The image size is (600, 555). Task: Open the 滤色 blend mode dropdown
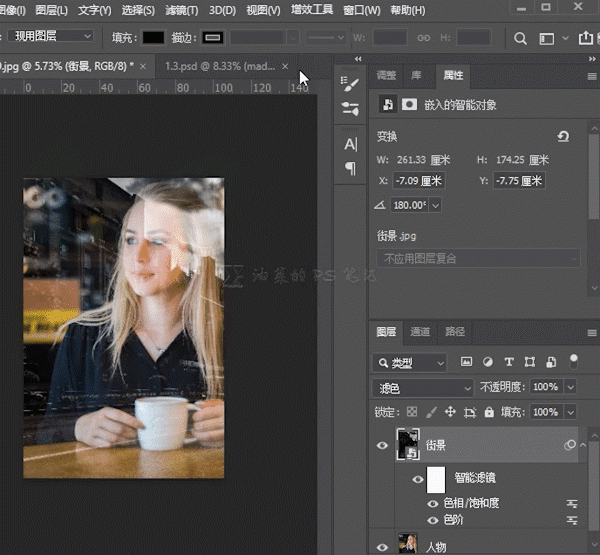(423, 388)
